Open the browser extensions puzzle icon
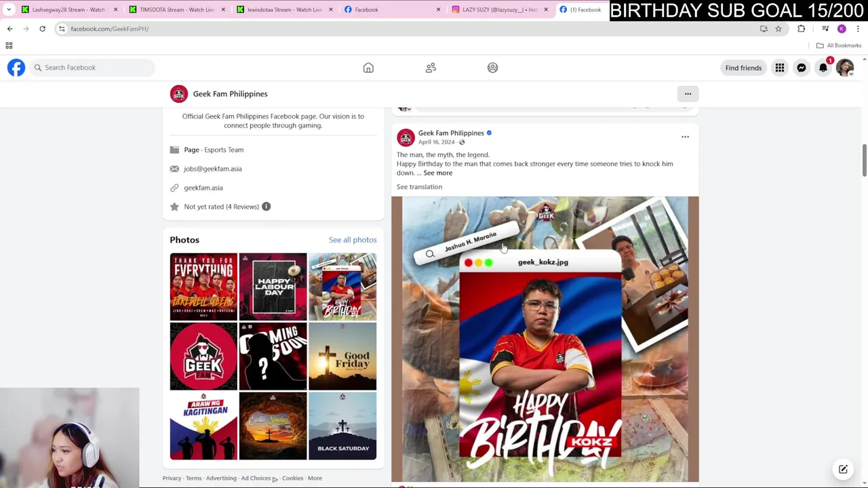 [802, 28]
